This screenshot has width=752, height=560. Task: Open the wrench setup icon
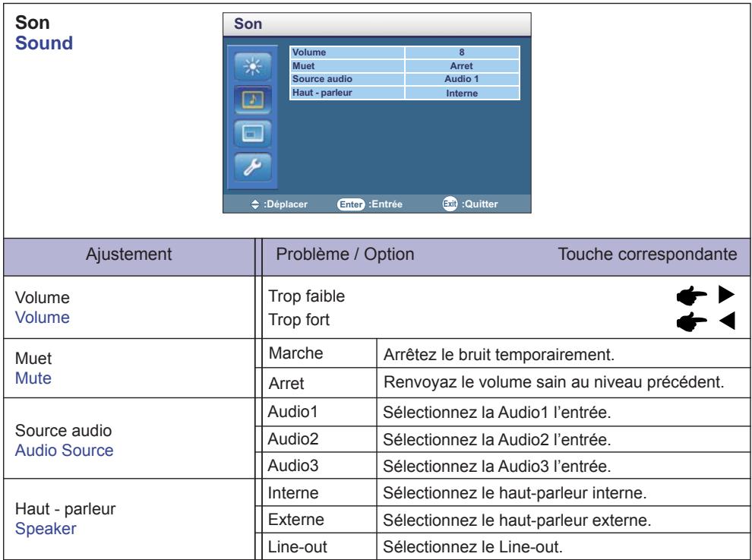pos(253,167)
